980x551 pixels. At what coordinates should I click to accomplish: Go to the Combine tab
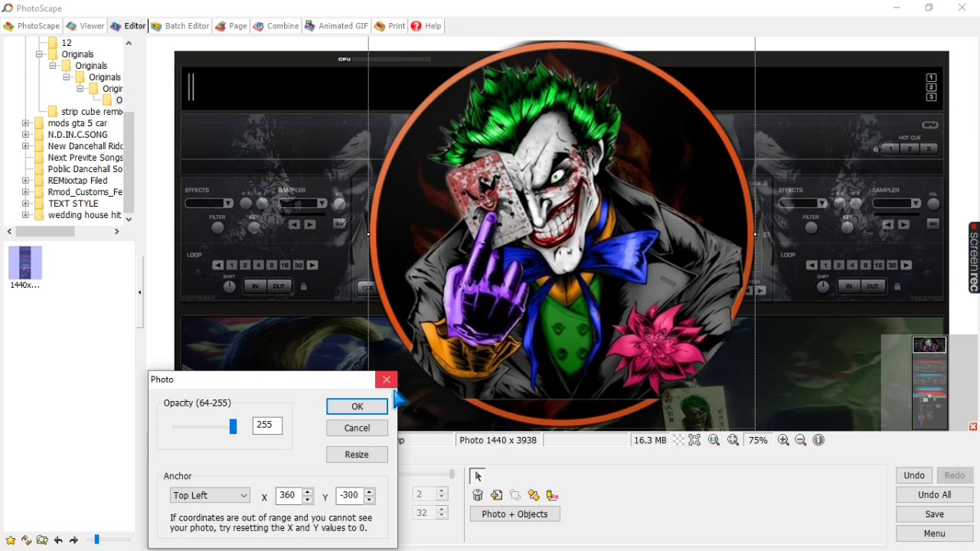tap(276, 26)
